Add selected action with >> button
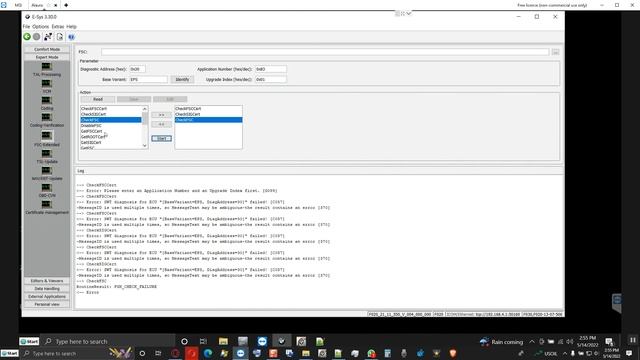Screen dimensions: 640x360 162,115
